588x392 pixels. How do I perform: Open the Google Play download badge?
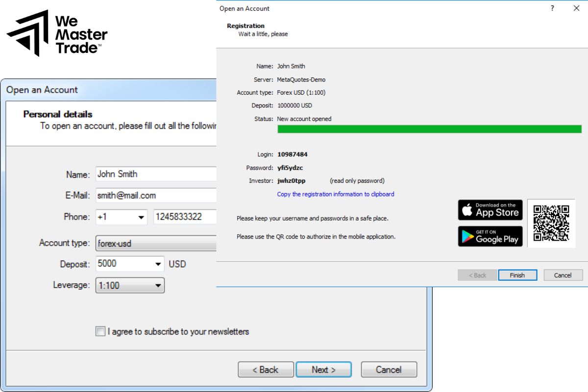[x=490, y=236]
